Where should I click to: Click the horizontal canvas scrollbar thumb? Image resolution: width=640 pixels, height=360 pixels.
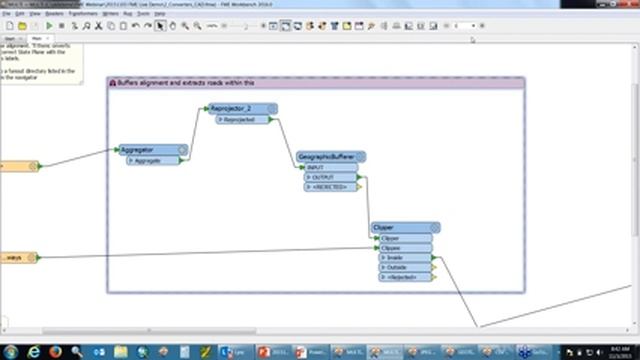pyautogui.click(x=149, y=331)
